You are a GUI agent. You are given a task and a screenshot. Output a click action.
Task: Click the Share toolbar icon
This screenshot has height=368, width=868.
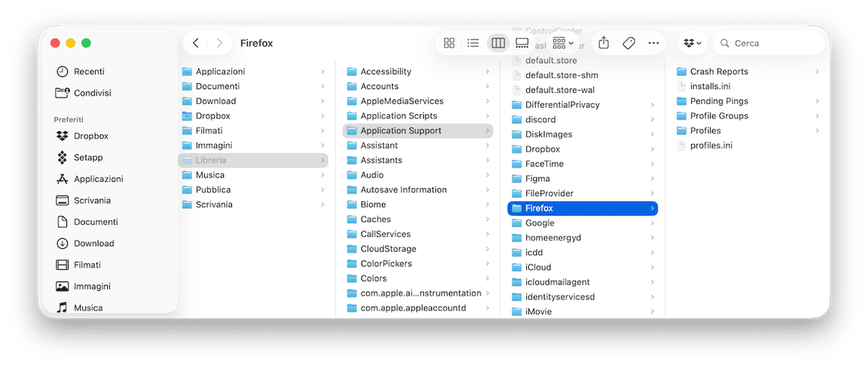click(604, 44)
